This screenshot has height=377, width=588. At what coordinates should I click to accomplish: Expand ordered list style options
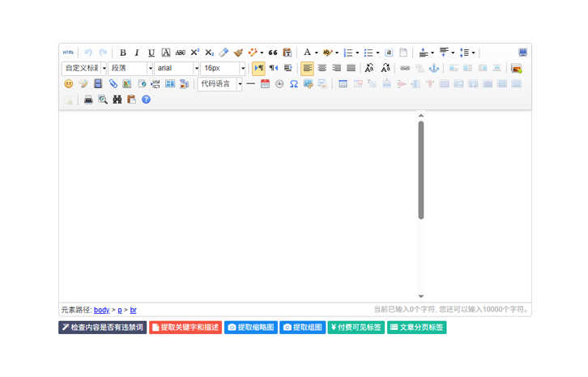point(357,53)
